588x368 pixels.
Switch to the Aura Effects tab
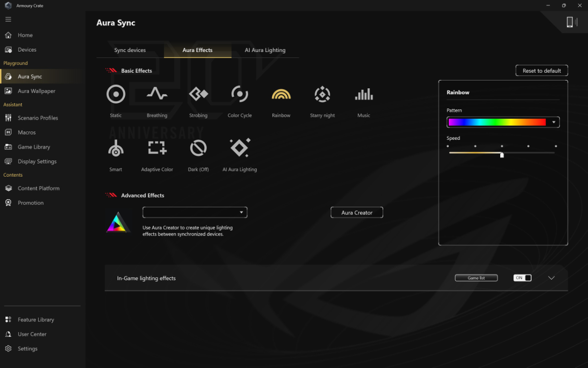click(x=197, y=50)
